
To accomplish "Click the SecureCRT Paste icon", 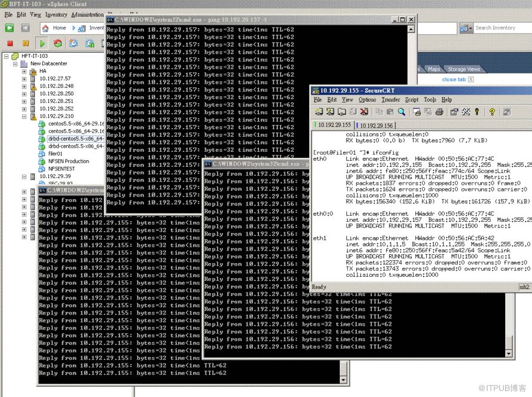I will pos(390,112).
